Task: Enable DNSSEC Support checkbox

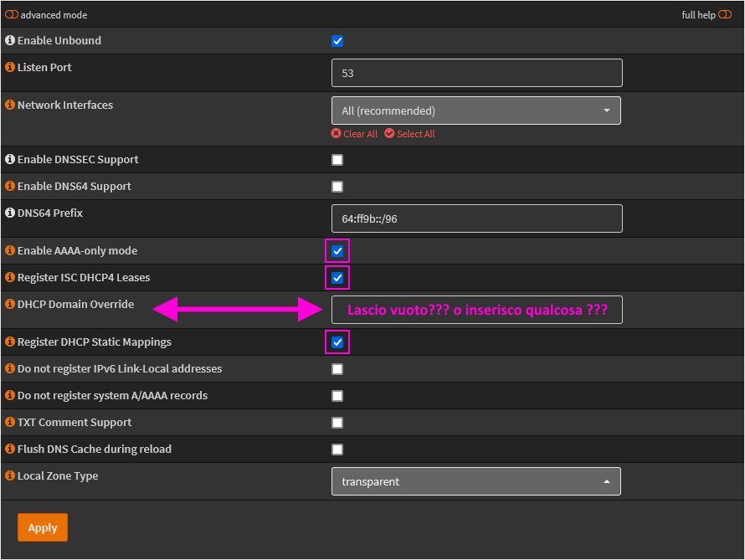Action: pos(337,160)
